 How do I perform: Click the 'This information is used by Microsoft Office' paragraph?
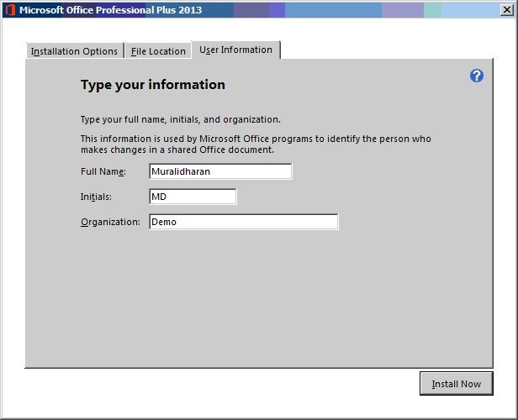(x=256, y=144)
